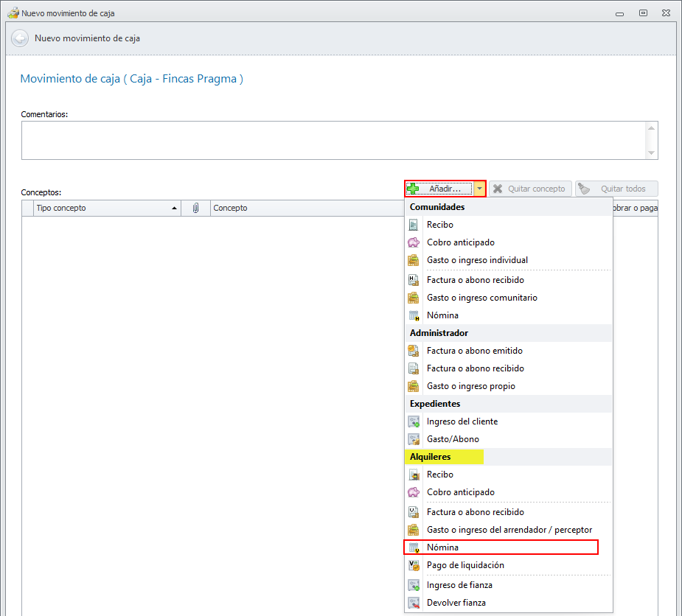
Task: Click piggy bank icon under Alquileres
Action: pos(414,492)
